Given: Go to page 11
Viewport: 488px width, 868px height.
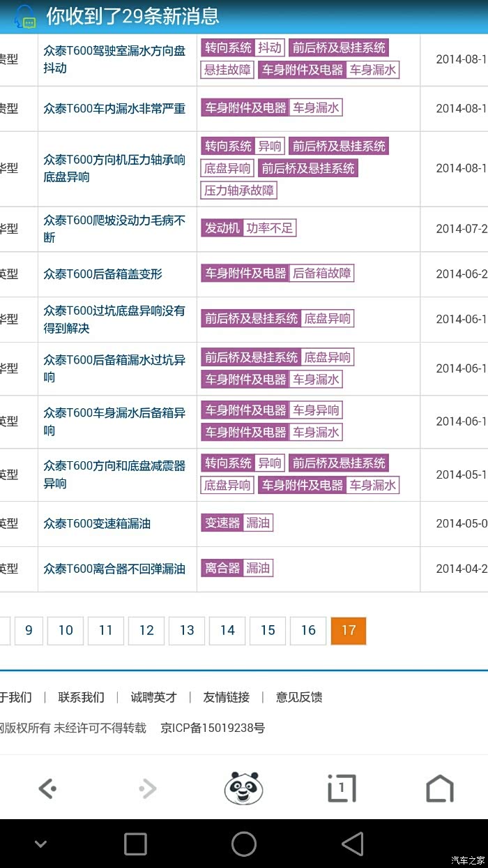Looking at the screenshot, I should (x=106, y=631).
